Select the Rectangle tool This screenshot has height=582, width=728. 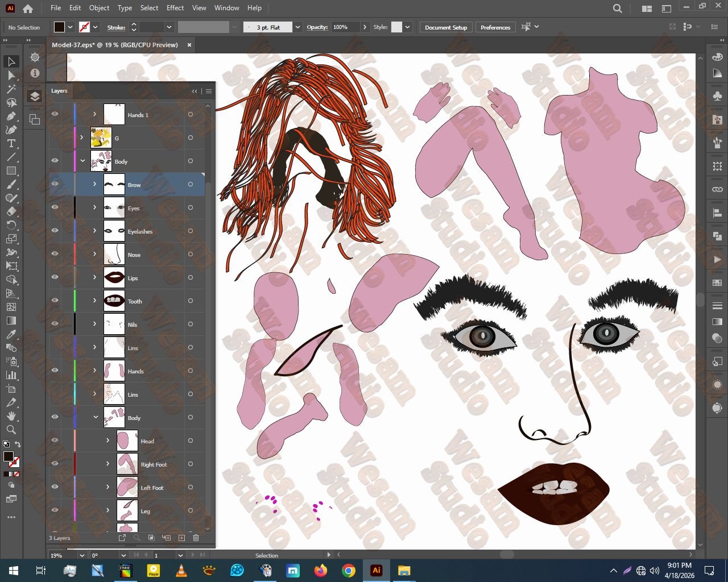(x=11, y=171)
